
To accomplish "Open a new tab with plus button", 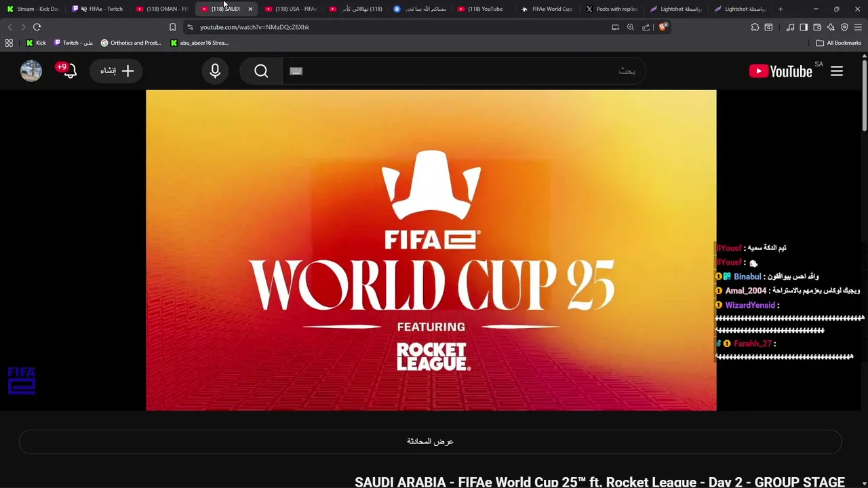I will coord(781,9).
